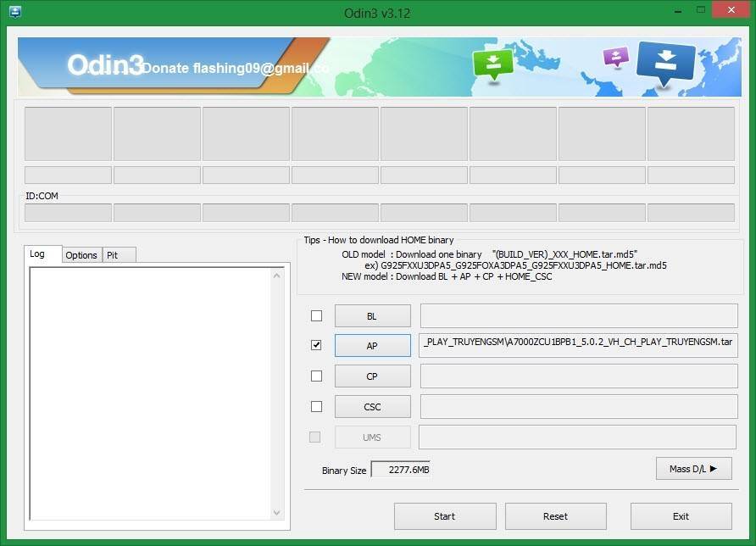Click the example filename line starting 'ex) G925FXXU3DPA5'
Image resolution: width=756 pixels, height=546 pixels.
click(x=515, y=265)
